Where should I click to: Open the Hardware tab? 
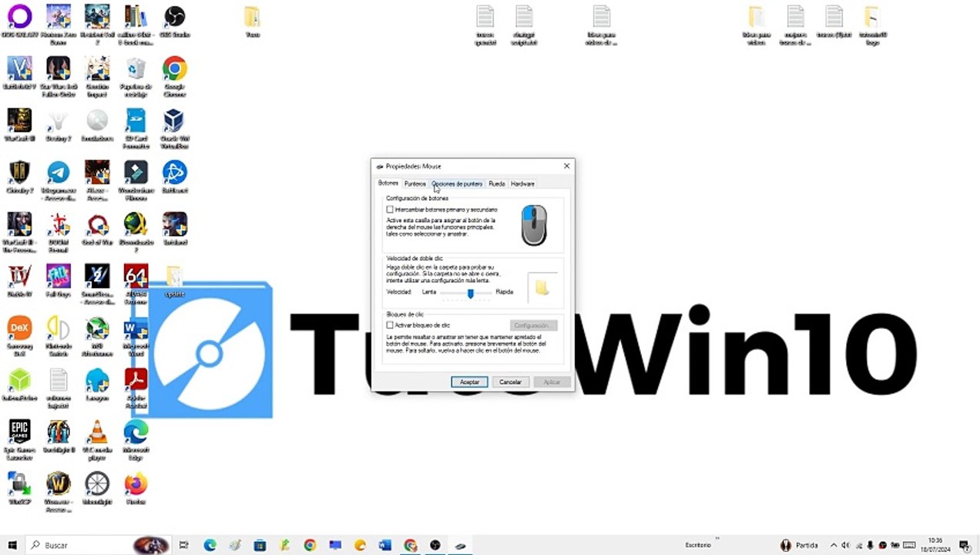522,183
